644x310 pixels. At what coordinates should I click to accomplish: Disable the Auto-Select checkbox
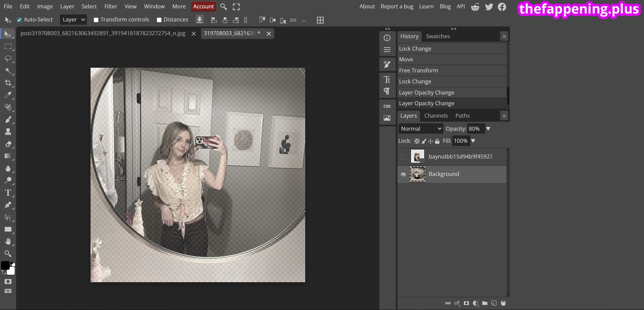pos(19,20)
